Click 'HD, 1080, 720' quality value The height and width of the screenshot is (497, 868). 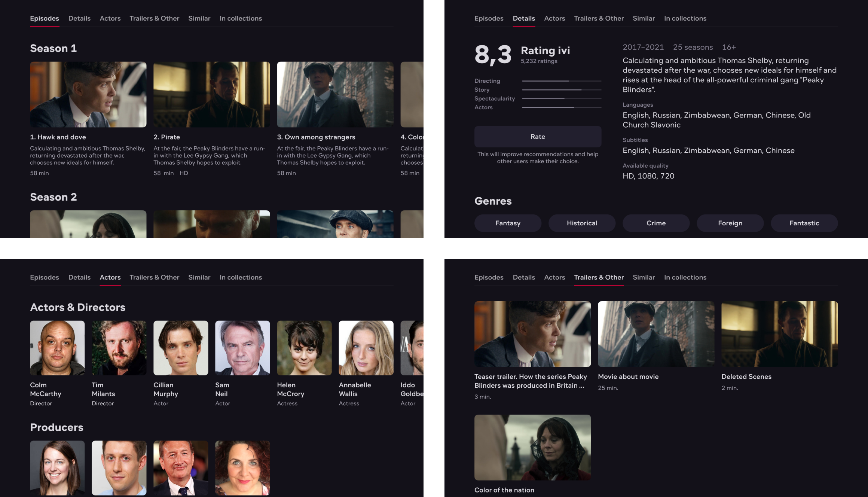[x=648, y=176]
